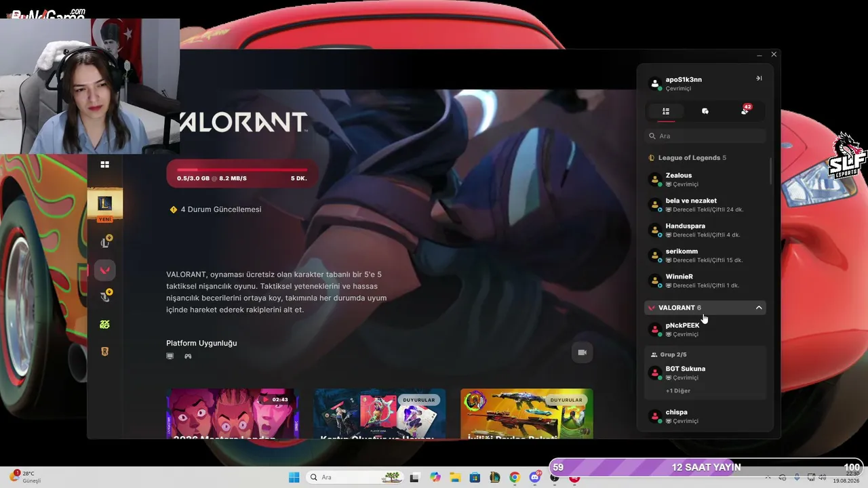Open Legends of Runeterra sidebar icon
The image size is (868, 488).
pyautogui.click(x=104, y=351)
